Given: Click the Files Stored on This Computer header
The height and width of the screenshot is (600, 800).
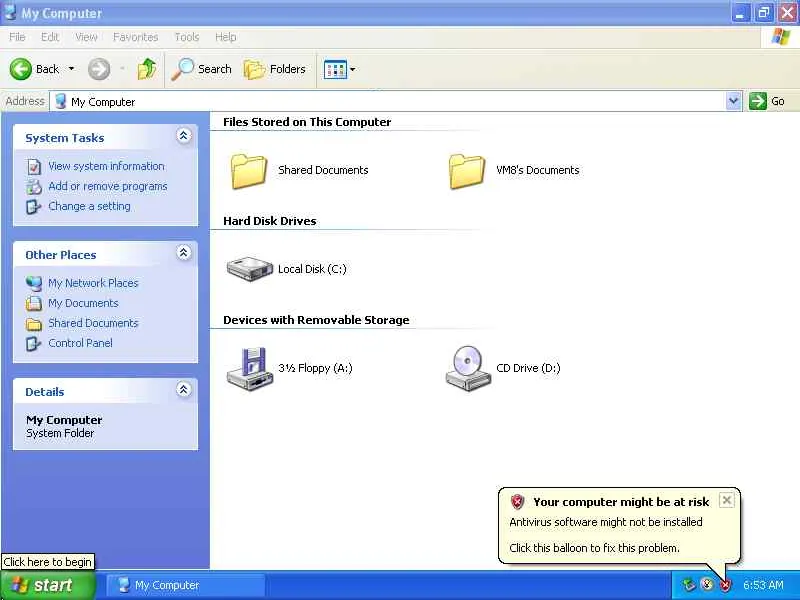Looking at the screenshot, I should [x=307, y=122].
